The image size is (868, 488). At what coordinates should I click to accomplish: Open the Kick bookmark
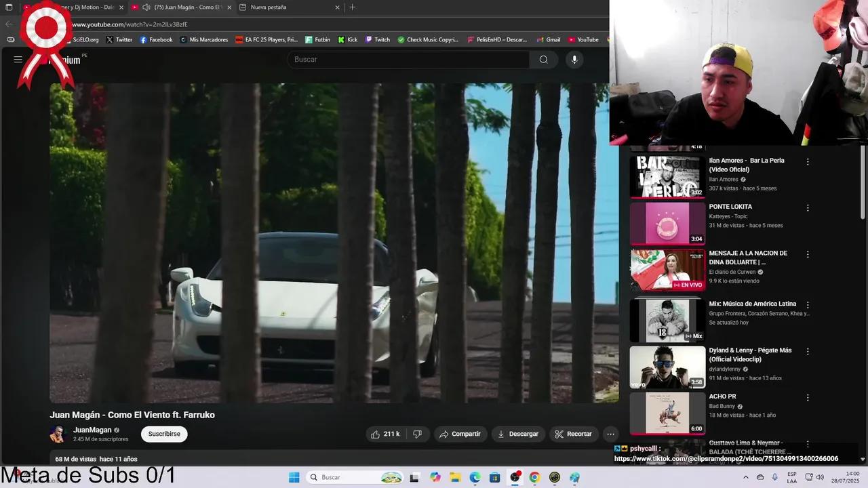[x=347, y=40]
